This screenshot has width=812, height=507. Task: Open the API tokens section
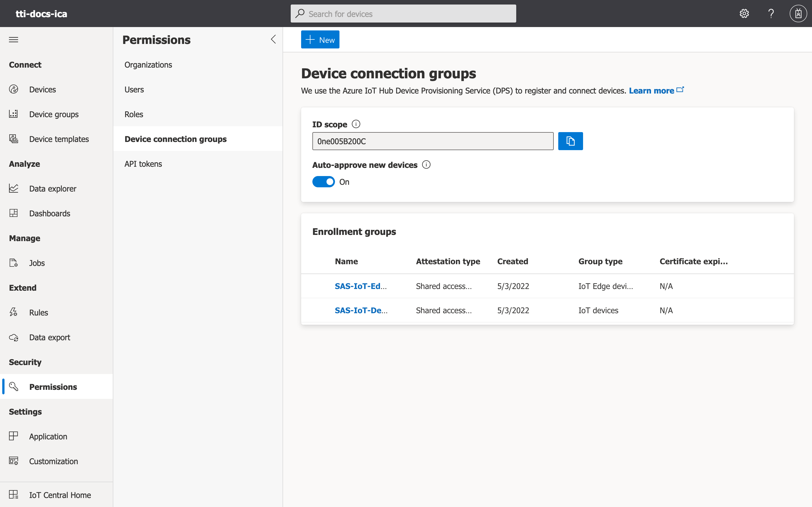point(143,164)
